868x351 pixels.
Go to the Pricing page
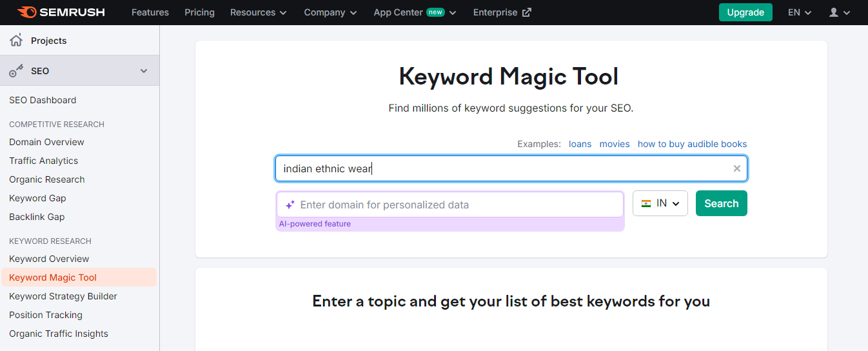coord(199,12)
